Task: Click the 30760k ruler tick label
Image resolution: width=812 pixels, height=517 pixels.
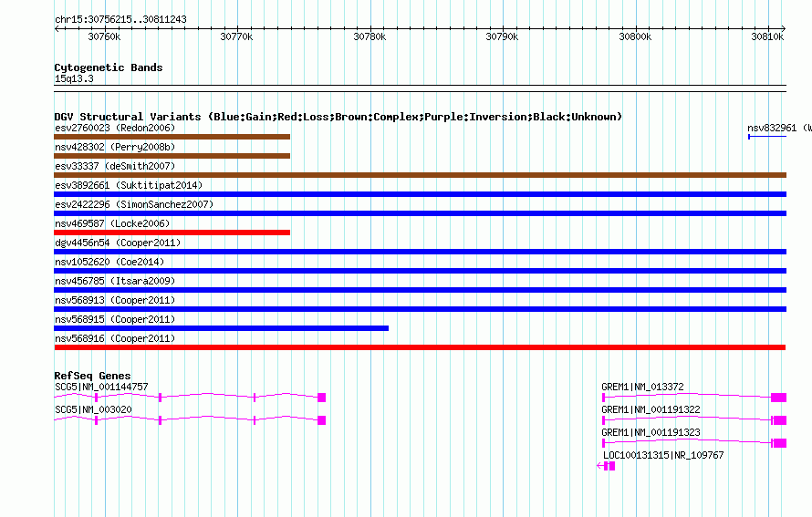Action: tap(104, 36)
